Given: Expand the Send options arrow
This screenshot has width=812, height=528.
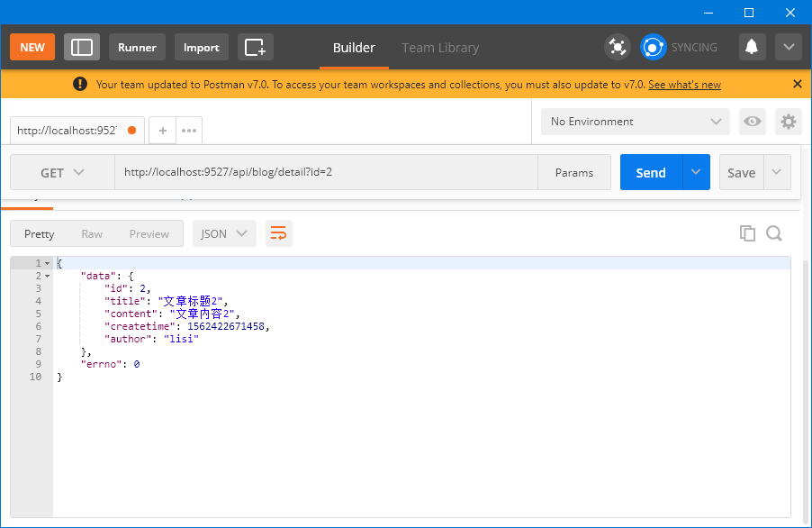Looking at the screenshot, I should point(696,172).
